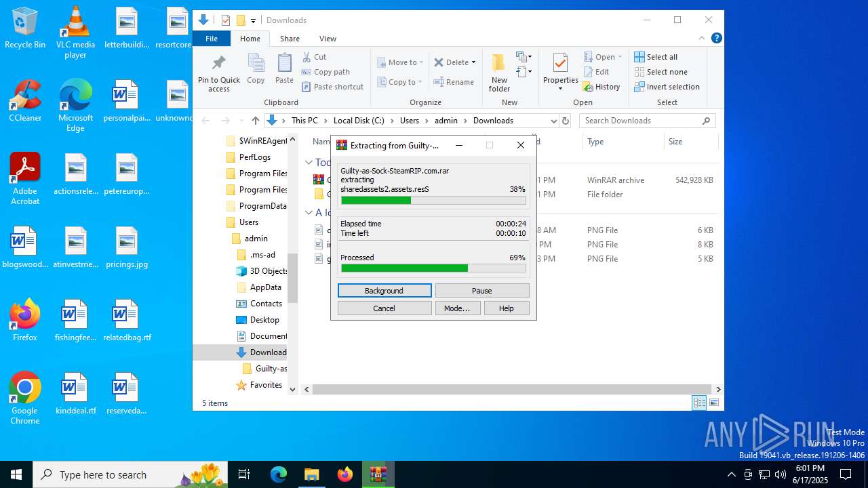The width and height of the screenshot is (868, 488).
Task: Open Copy to dropdown
Action: [x=400, y=82]
